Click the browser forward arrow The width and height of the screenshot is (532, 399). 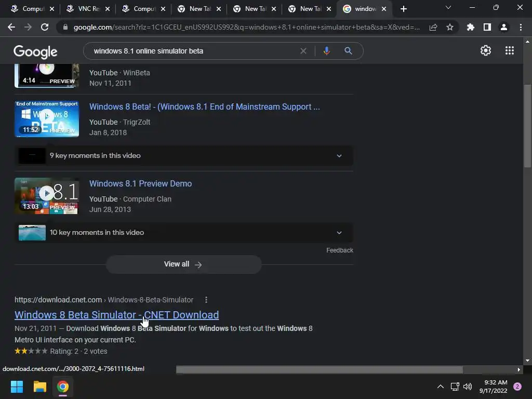click(x=28, y=27)
